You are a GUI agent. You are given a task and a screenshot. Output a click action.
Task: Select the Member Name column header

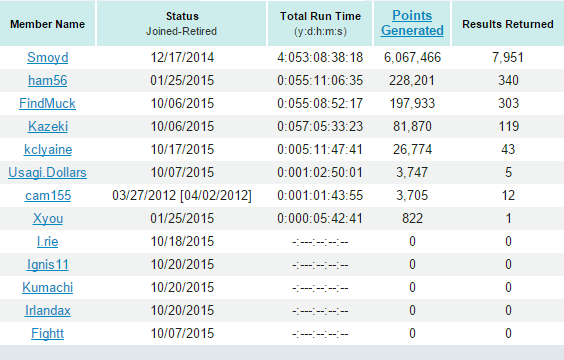pos(47,24)
